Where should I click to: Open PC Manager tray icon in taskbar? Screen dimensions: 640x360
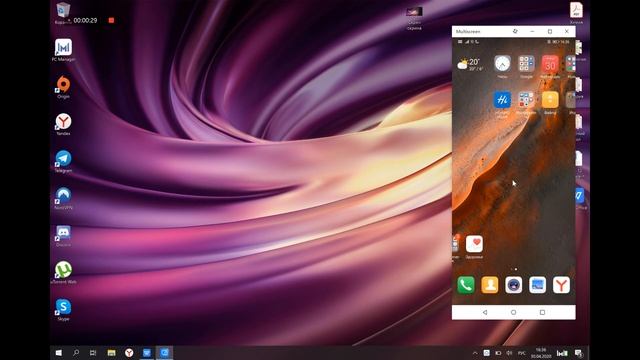[x=562, y=353]
